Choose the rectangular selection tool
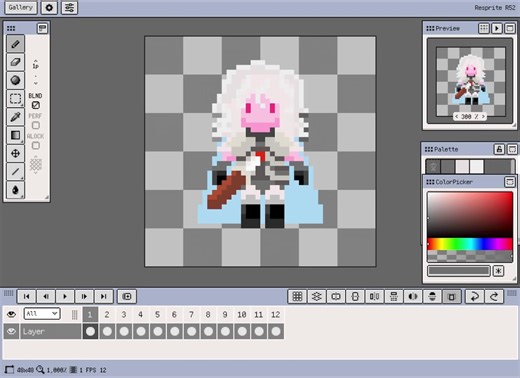 pos(15,99)
